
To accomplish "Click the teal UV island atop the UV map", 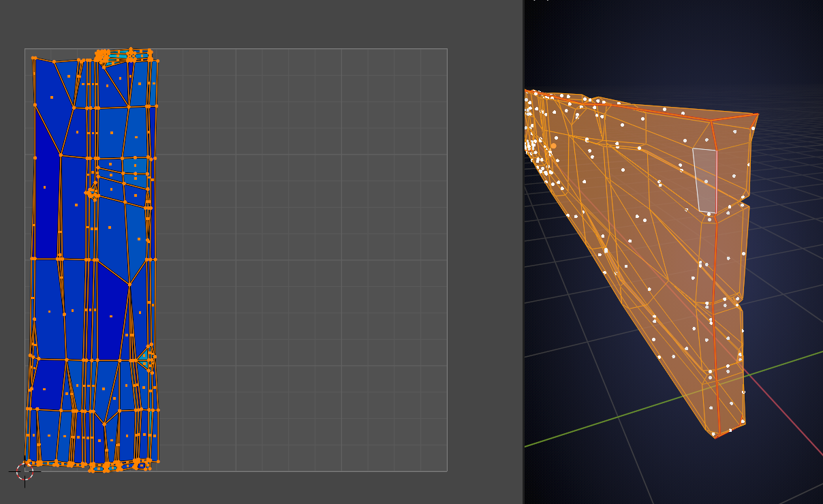I will pos(125,54).
